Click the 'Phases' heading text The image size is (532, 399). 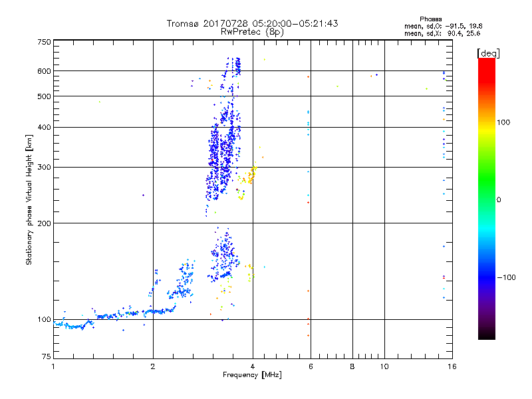coord(430,19)
